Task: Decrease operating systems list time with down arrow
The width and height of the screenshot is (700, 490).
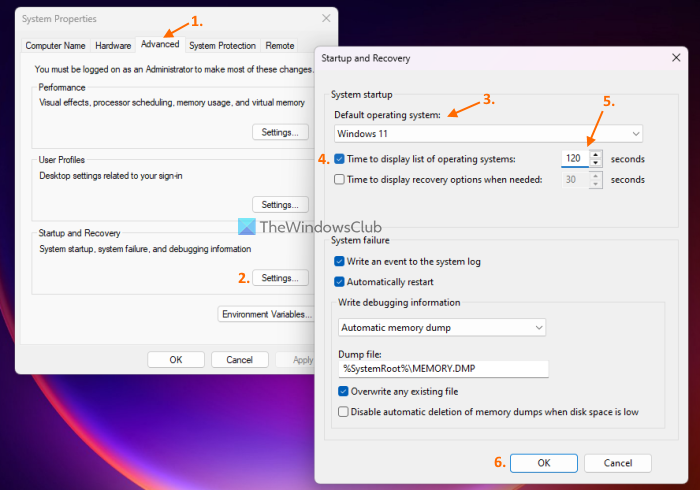Action: tap(596, 162)
